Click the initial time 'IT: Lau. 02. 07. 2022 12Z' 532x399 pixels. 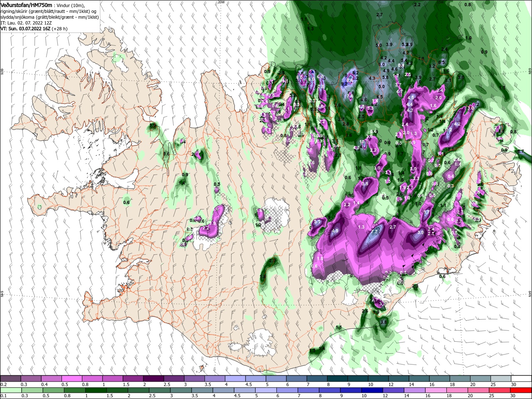coord(26,23)
